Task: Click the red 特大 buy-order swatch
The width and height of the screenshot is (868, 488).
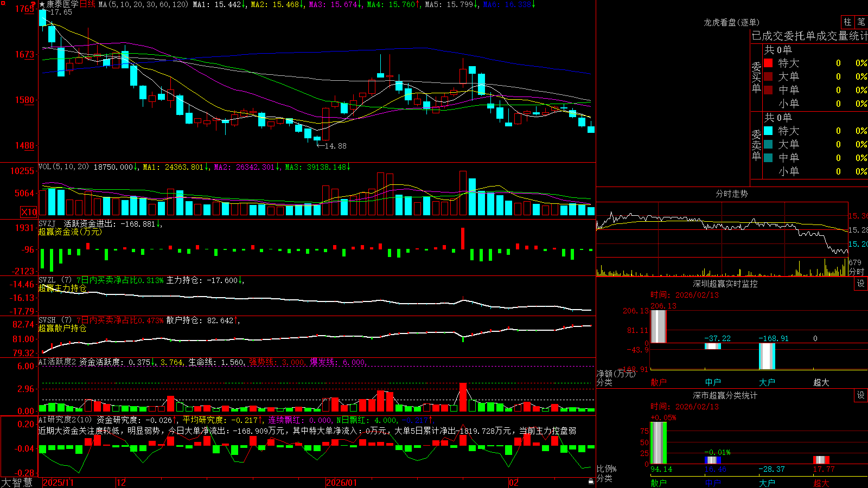Action: (768, 63)
